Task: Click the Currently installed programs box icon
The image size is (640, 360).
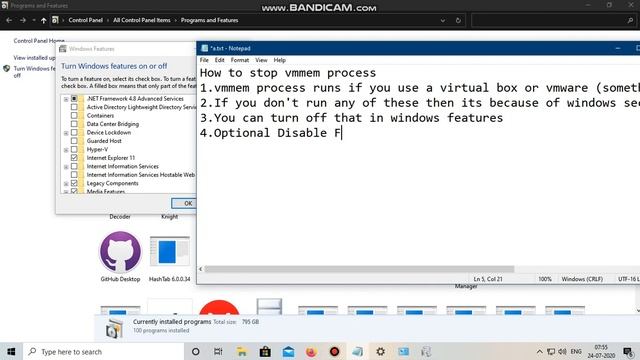Action: coord(114,328)
